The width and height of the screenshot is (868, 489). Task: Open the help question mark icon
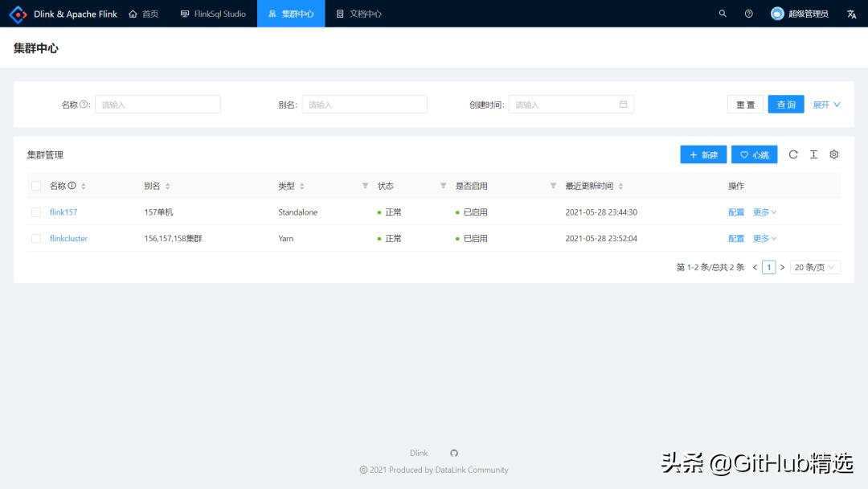coord(748,14)
